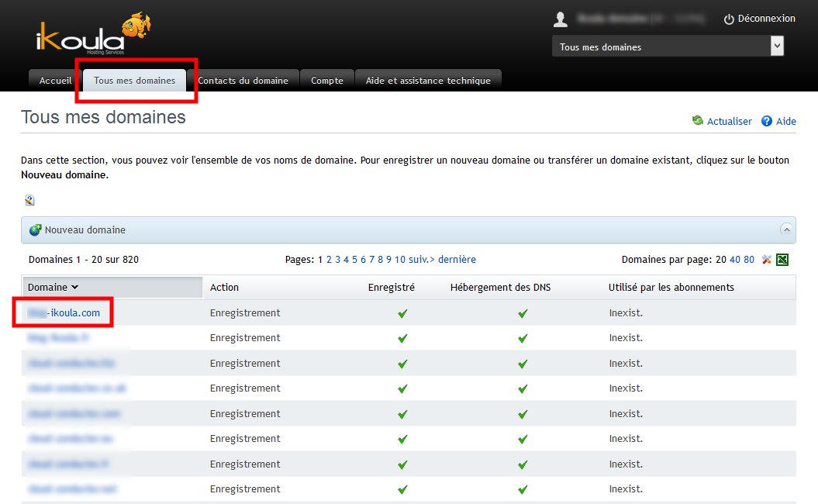The height and width of the screenshot is (504, 818).
Task: Collapse the Nouveau domaine panel with chevron
Action: coord(786,230)
